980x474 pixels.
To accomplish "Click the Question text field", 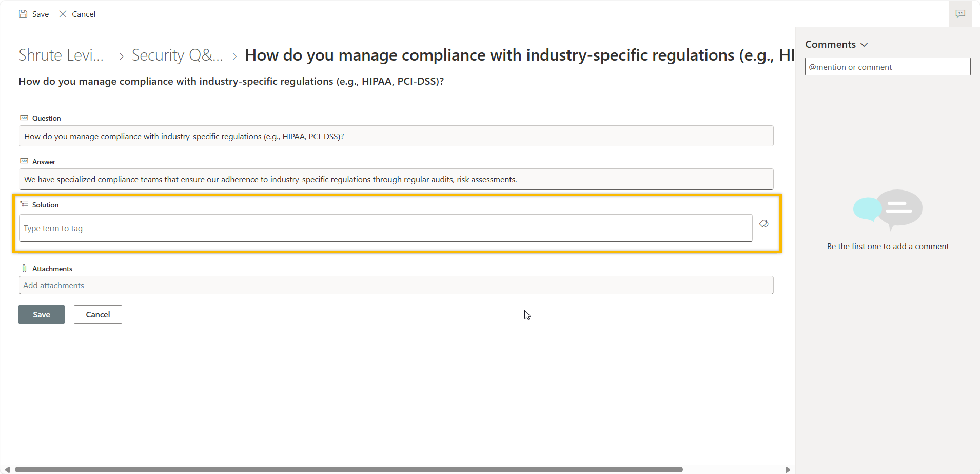I will (396, 136).
